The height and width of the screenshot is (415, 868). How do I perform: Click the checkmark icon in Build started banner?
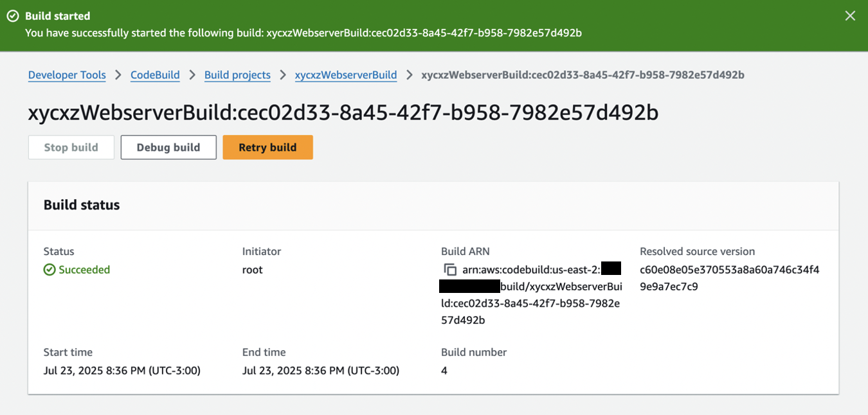12,15
